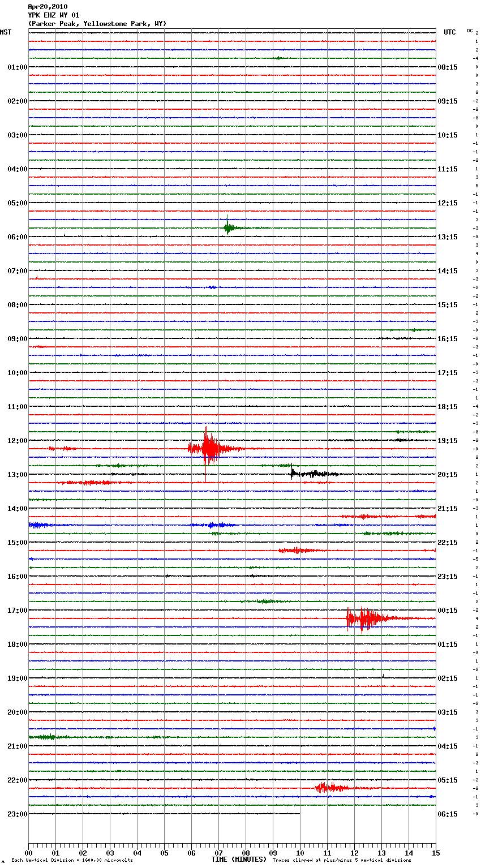The image size is (481, 868).
Task: Click the 08:15 UTC time label
Action: click(448, 67)
